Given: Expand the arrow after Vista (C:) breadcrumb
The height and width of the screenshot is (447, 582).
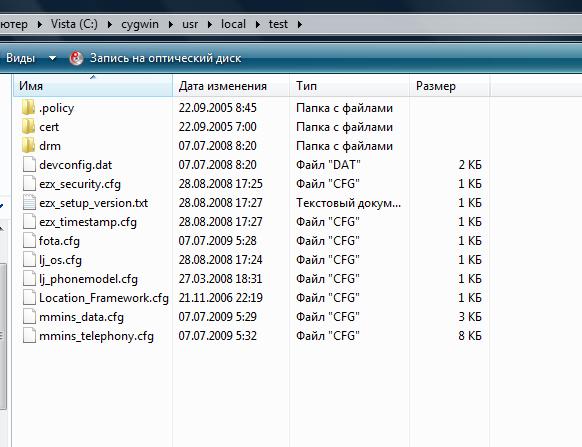Looking at the screenshot, I should pos(110,25).
